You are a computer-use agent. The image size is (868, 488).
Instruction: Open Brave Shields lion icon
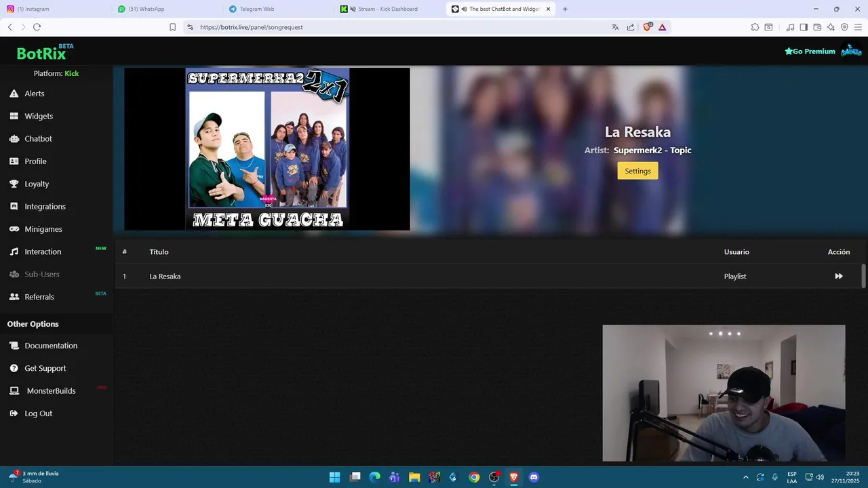[x=647, y=27]
